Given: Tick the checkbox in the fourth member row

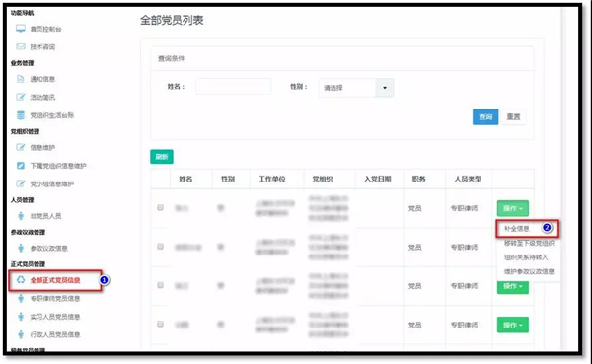Looking at the screenshot, I should point(161,324).
